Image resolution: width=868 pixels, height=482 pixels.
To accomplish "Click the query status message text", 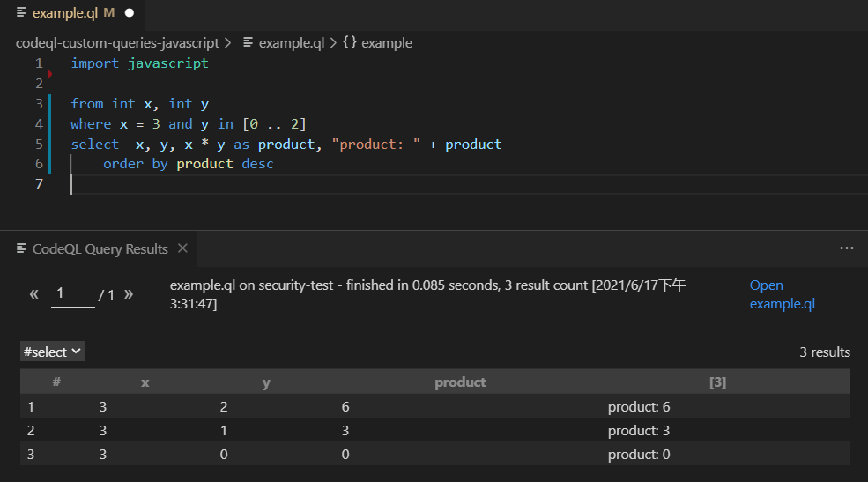I will tap(428, 294).
